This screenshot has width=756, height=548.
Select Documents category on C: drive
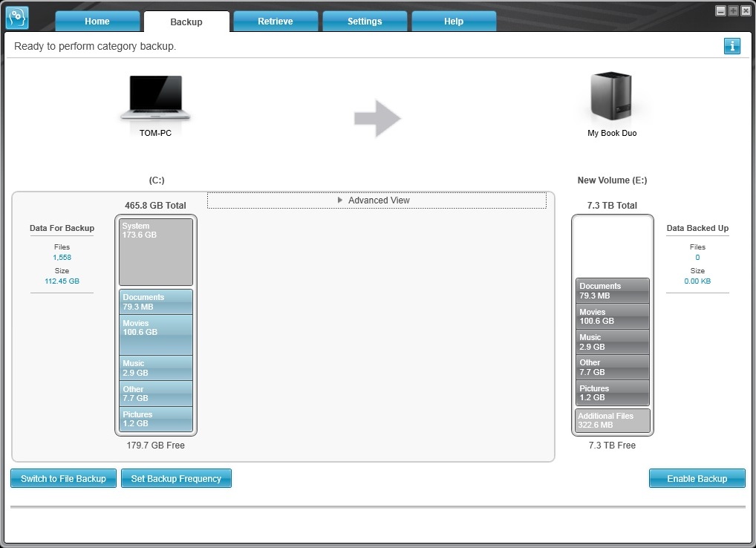click(156, 302)
